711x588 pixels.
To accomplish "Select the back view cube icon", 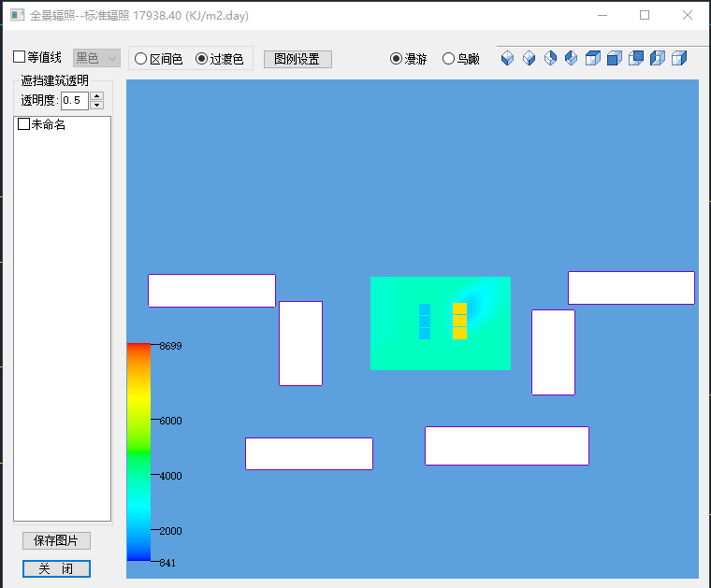I will coord(636,58).
